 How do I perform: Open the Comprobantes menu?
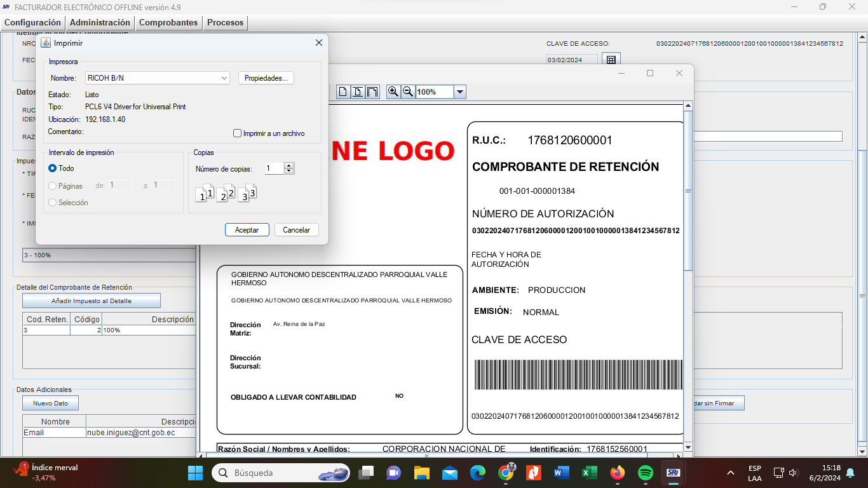[168, 22]
